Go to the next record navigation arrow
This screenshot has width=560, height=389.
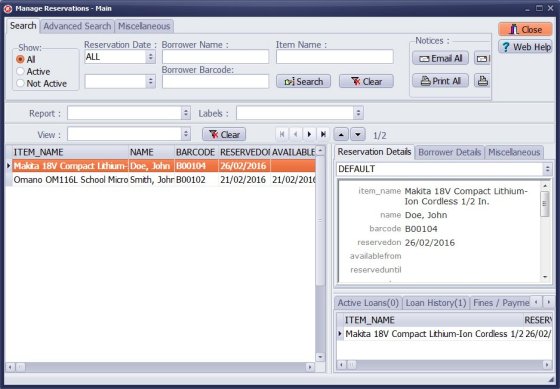(309, 134)
